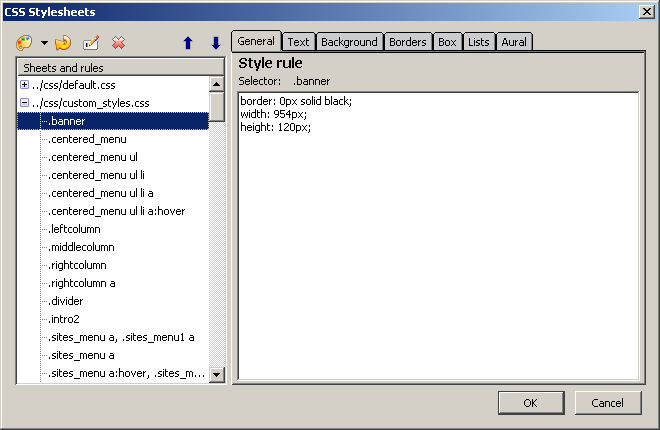Move rule down with blue arrow
This screenshot has width=660, height=430.
click(216, 43)
